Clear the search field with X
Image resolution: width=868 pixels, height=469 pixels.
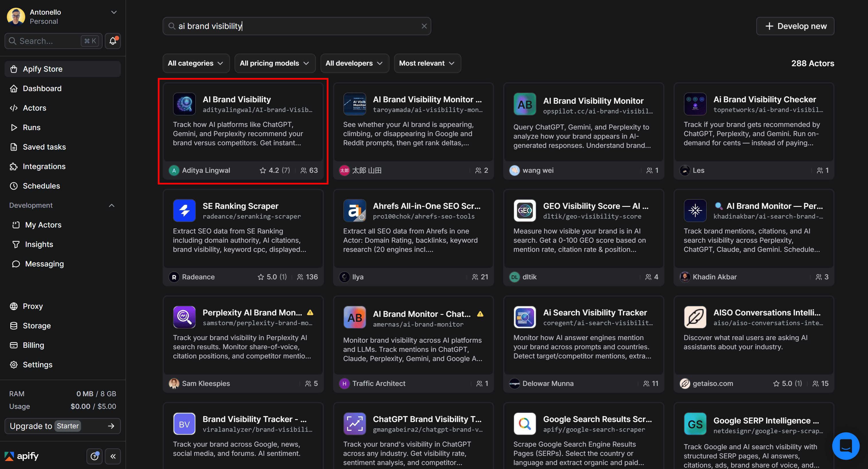(x=424, y=26)
